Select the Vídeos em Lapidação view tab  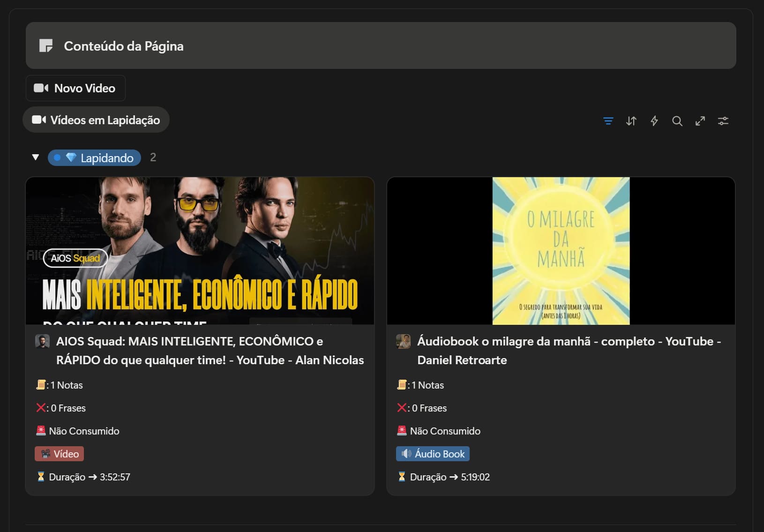click(x=96, y=120)
